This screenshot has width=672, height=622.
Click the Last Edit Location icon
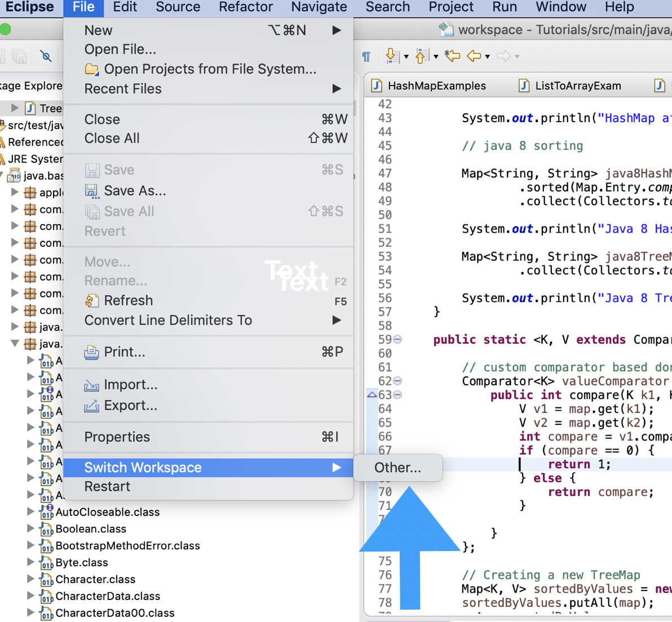(453, 56)
